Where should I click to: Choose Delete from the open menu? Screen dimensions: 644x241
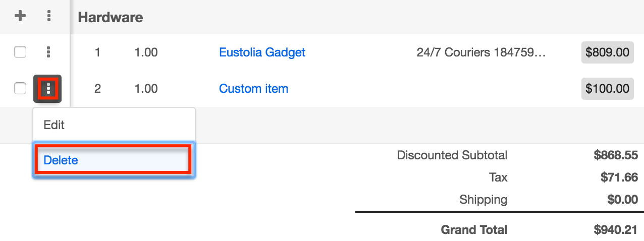click(61, 160)
